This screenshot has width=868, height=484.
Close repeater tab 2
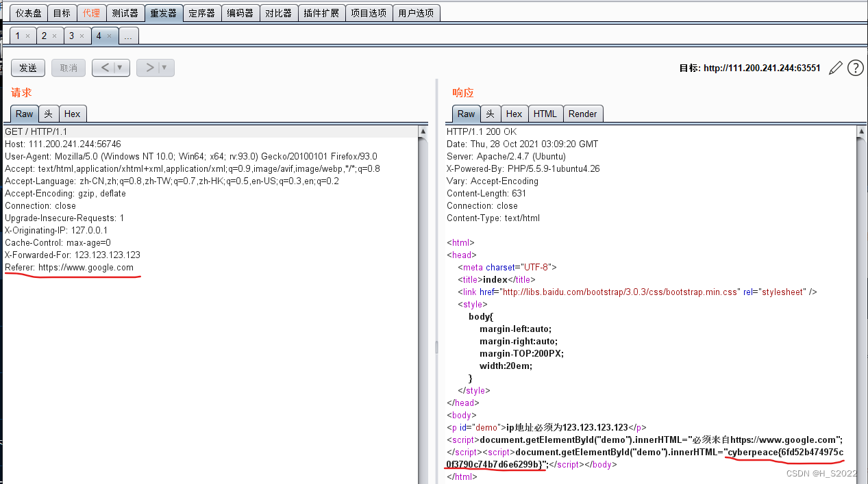pos(54,36)
